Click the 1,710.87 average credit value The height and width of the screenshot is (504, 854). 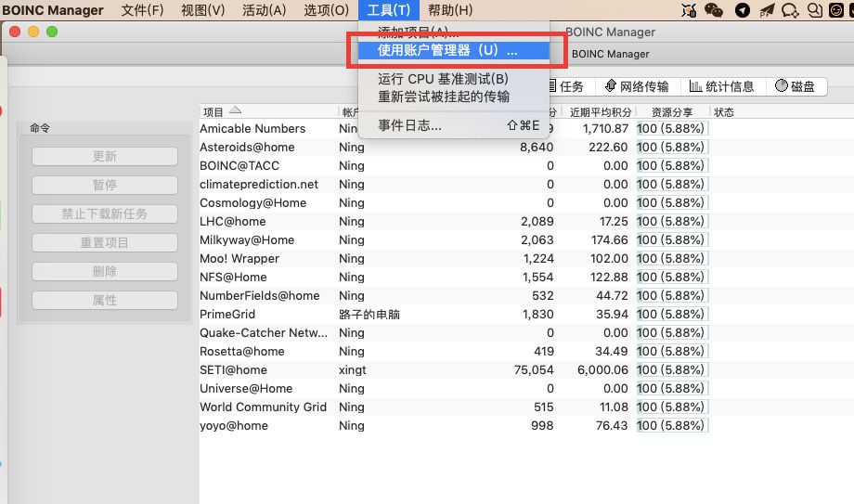click(x=605, y=129)
